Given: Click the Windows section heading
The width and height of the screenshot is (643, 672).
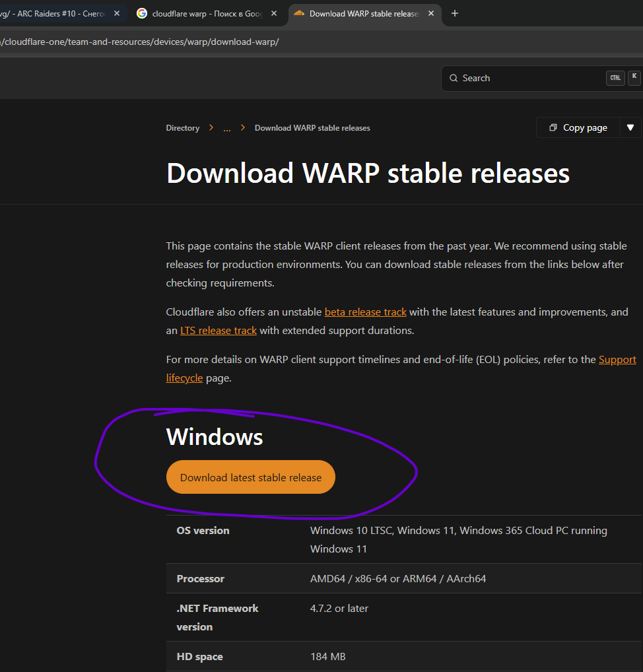Looking at the screenshot, I should click(215, 437).
